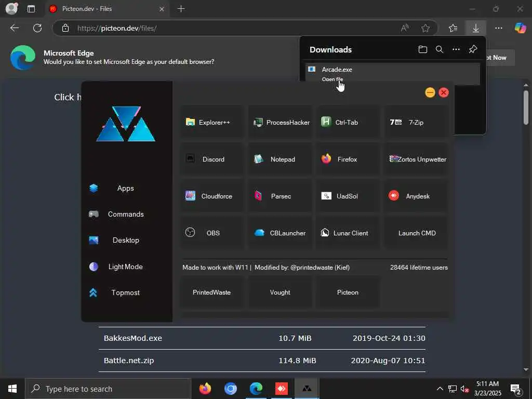Open Anydesk from the taskbar
Image resolution: width=532 pixels, height=399 pixels.
point(281,389)
